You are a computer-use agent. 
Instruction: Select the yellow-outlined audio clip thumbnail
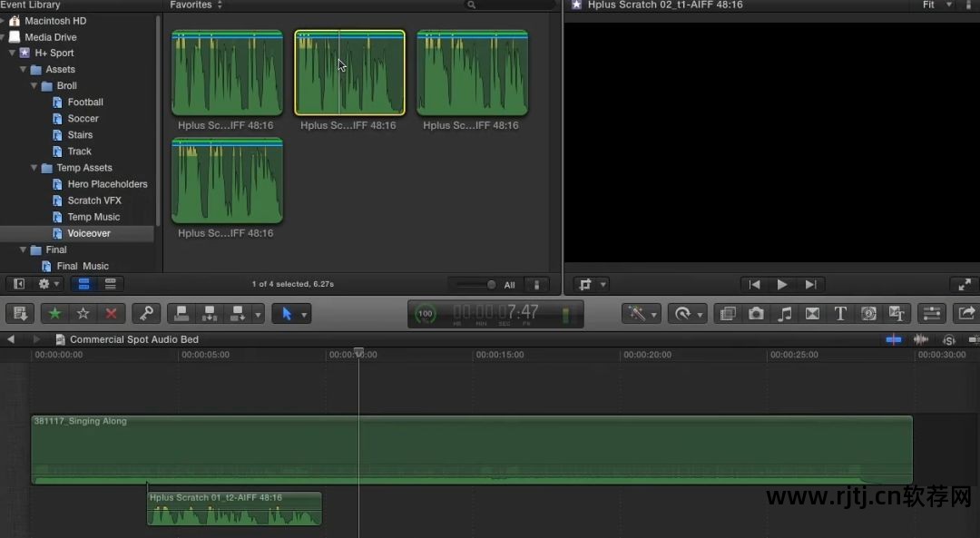pyautogui.click(x=349, y=73)
